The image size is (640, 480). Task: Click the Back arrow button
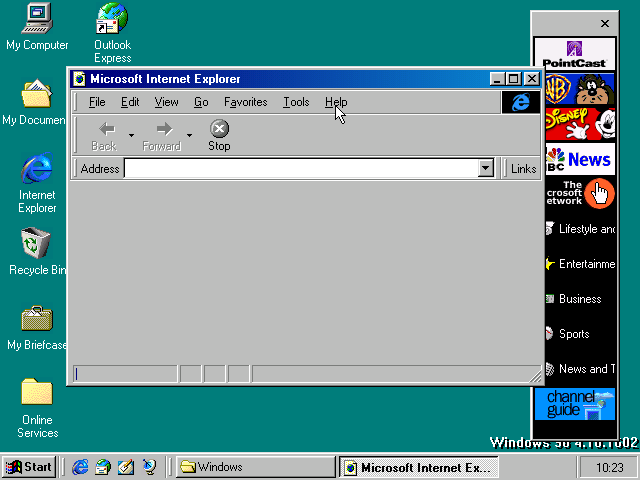coord(104,135)
